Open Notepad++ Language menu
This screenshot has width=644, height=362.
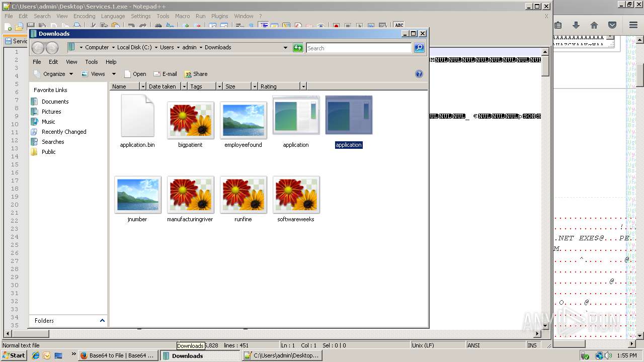coord(113,16)
